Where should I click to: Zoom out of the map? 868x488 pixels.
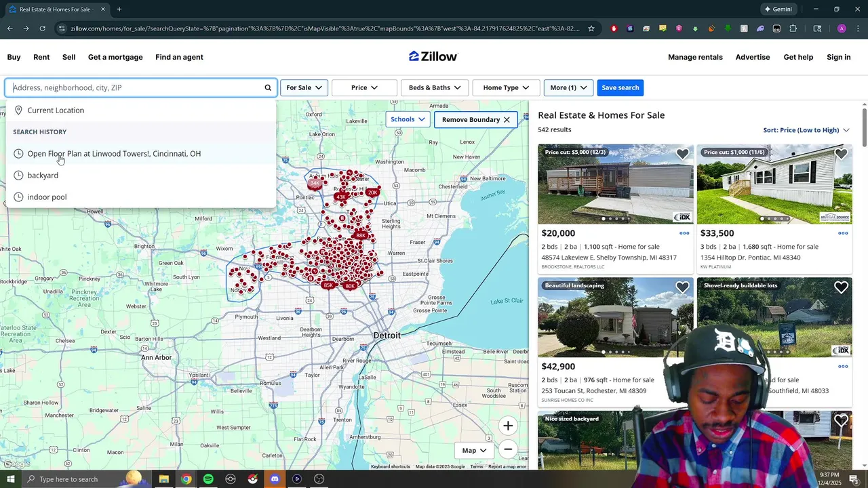[x=508, y=449]
